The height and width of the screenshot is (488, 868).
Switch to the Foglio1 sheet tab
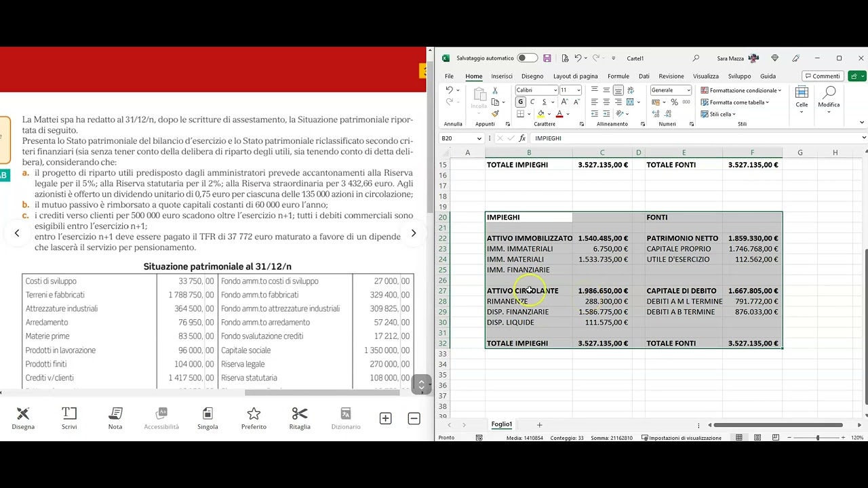502,425
